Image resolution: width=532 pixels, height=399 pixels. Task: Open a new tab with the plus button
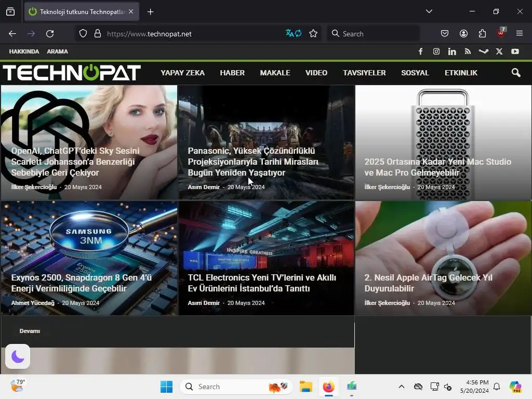pyautogui.click(x=150, y=12)
